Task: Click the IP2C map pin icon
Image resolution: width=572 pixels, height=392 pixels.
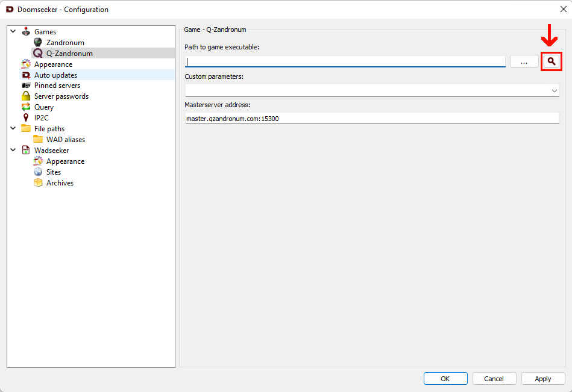Action: [26, 118]
